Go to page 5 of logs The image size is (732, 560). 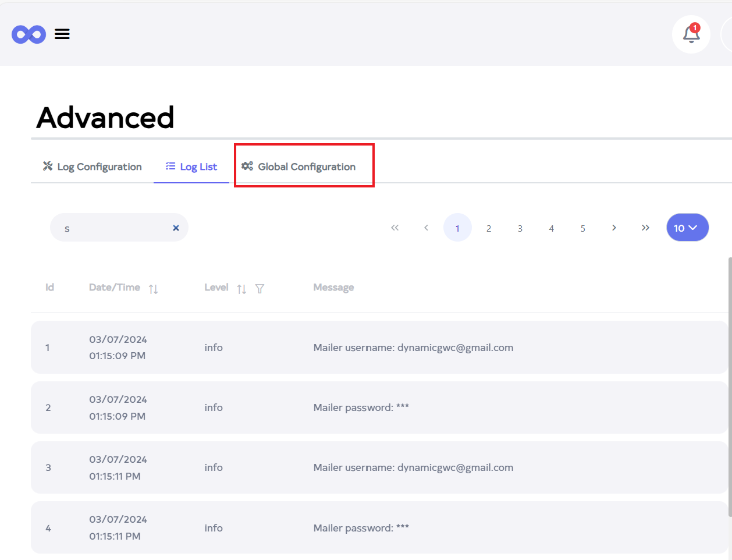[x=582, y=228]
